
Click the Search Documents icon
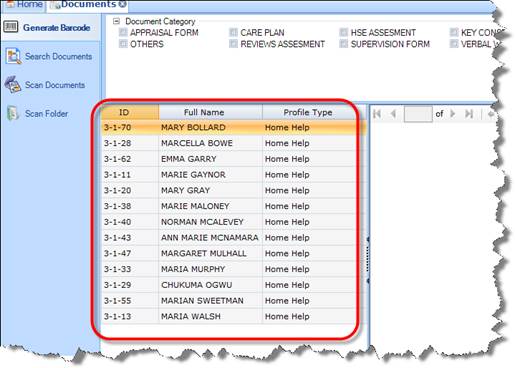coord(13,56)
